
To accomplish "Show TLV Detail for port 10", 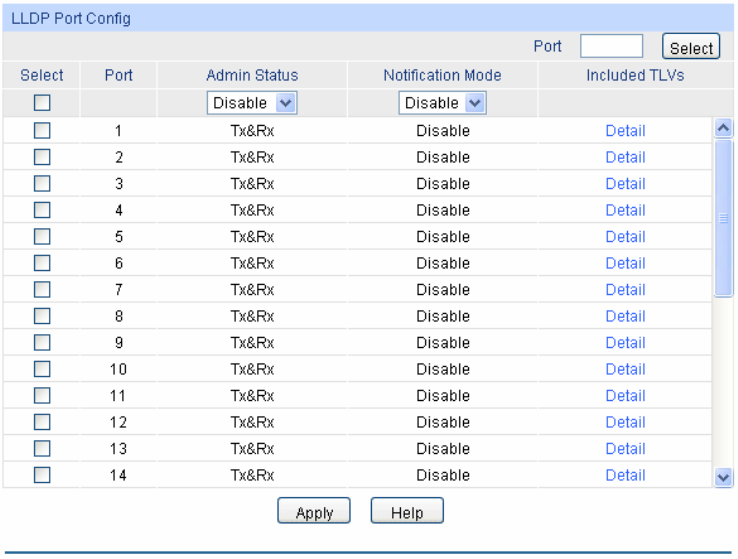I will coord(625,369).
